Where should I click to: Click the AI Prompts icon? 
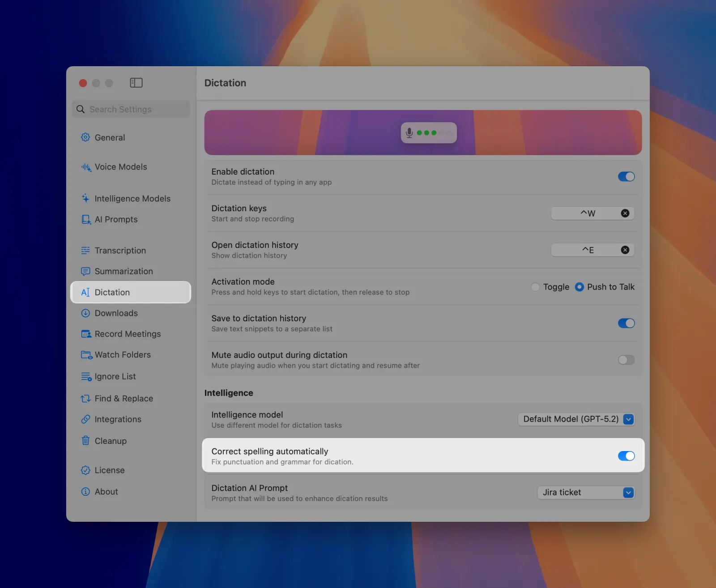pyautogui.click(x=85, y=219)
